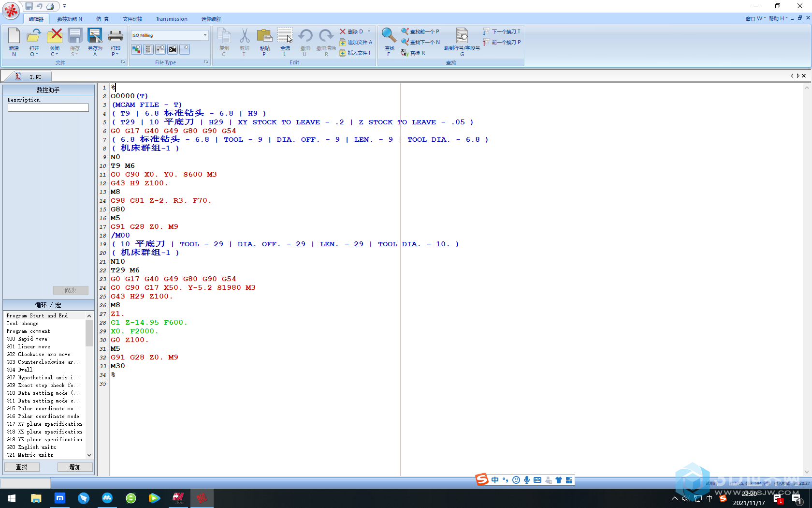Open the round application menu button
The width and height of the screenshot is (812, 508).
[11, 10]
